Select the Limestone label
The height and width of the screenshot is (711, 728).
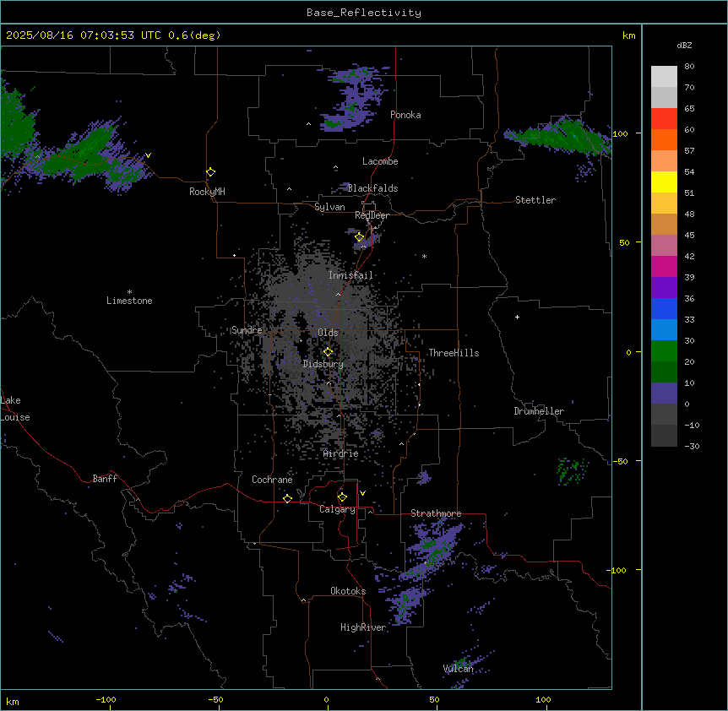tap(129, 301)
